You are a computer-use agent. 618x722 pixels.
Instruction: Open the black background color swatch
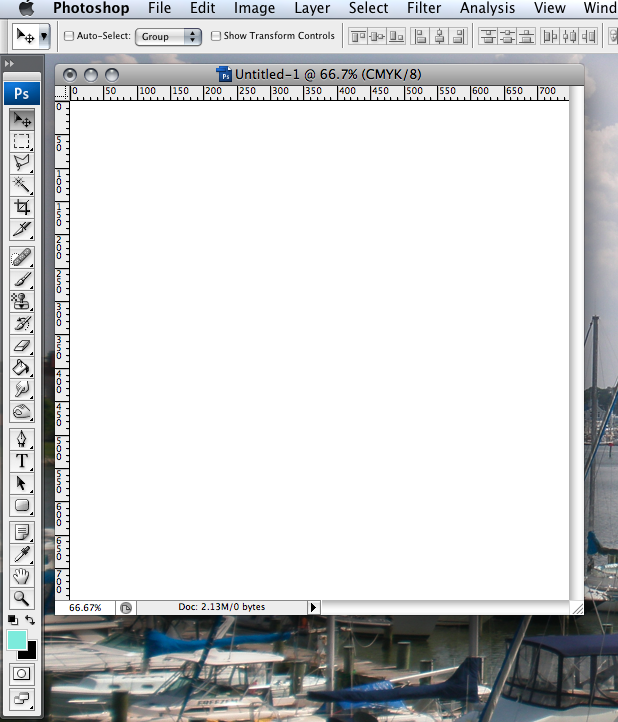pyautogui.click(x=29, y=652)
